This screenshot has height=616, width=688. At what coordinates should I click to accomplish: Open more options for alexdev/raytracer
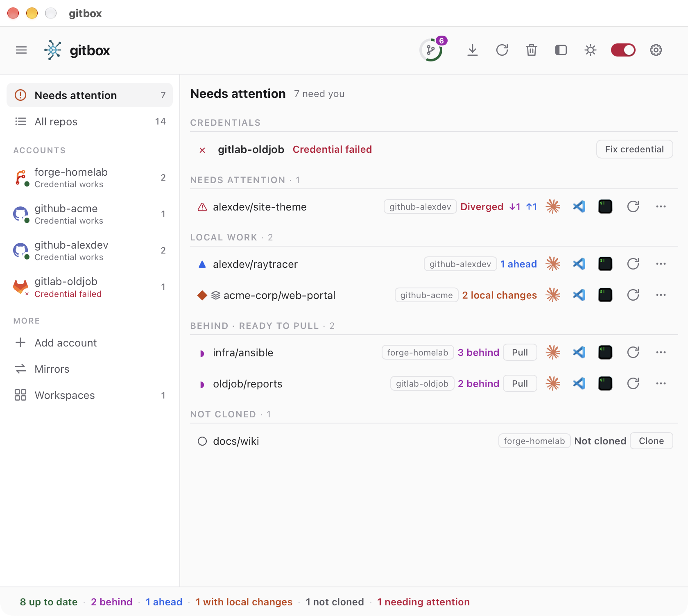point(661,264)
